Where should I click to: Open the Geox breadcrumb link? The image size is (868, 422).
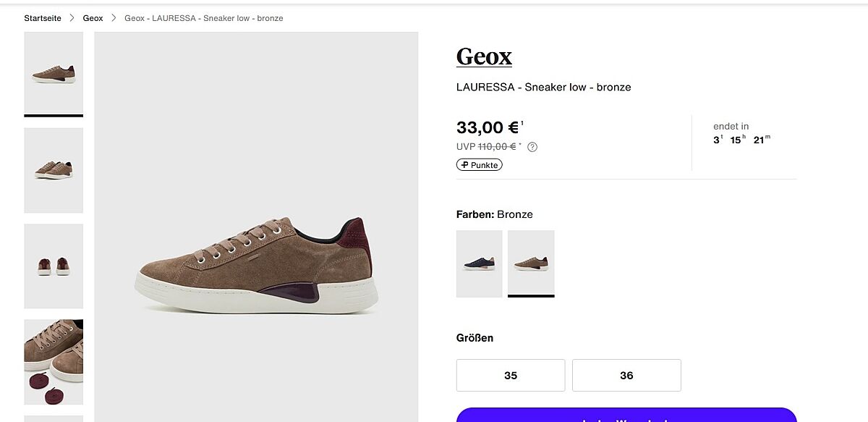(x=93, y=18)
